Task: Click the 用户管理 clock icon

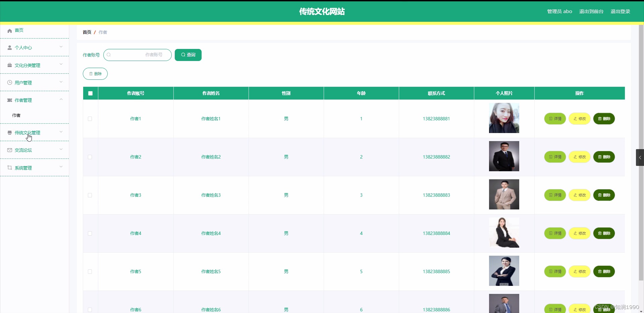Action: (9, 82)
